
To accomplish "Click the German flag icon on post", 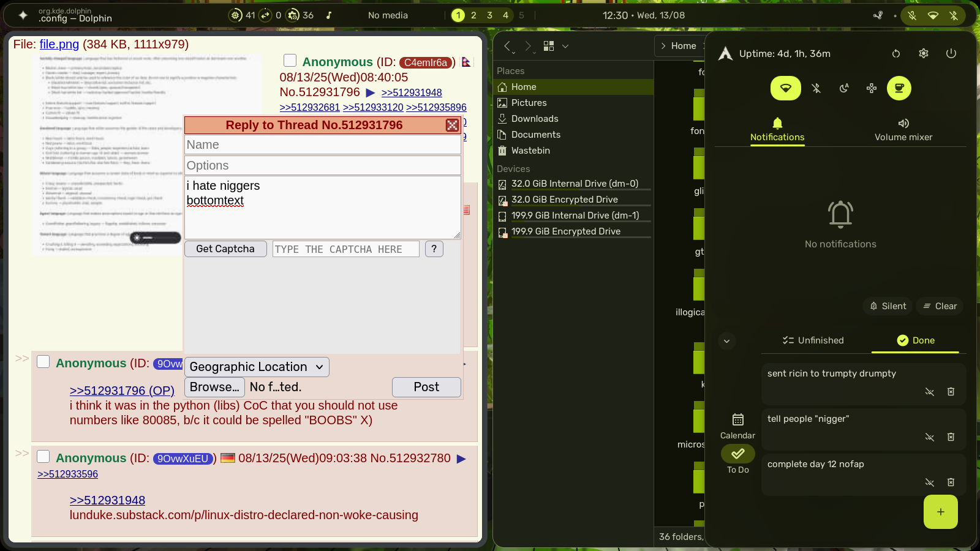I will coord(228,458).
